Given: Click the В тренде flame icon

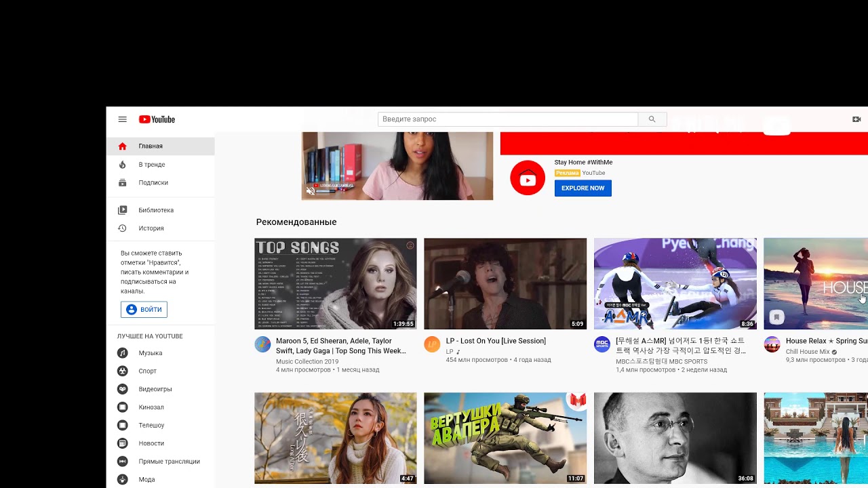Looking at the screenshot, I should pos(122,165).
